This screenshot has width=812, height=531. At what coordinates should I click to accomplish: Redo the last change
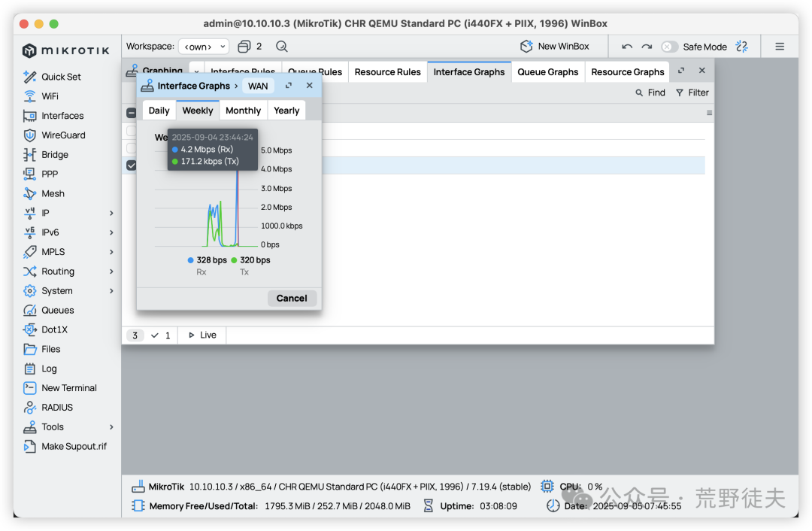pyautogui.click(x=647, y=47)
